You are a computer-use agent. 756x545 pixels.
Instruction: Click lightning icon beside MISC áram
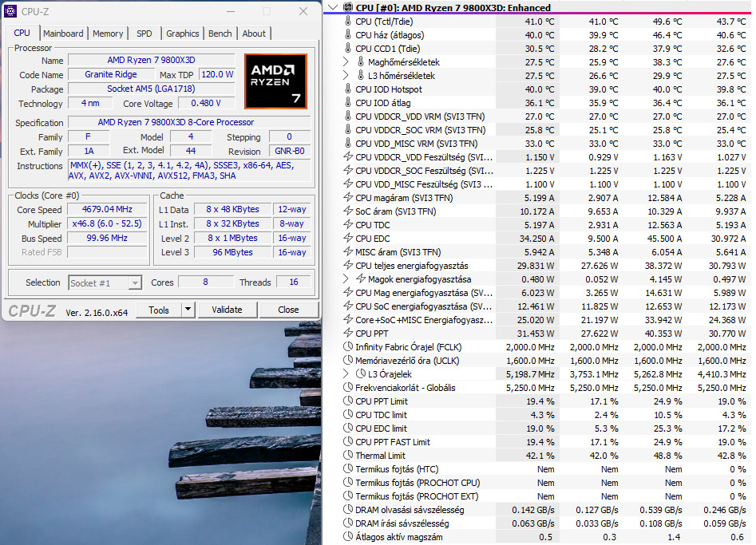(x=347, y=251)
